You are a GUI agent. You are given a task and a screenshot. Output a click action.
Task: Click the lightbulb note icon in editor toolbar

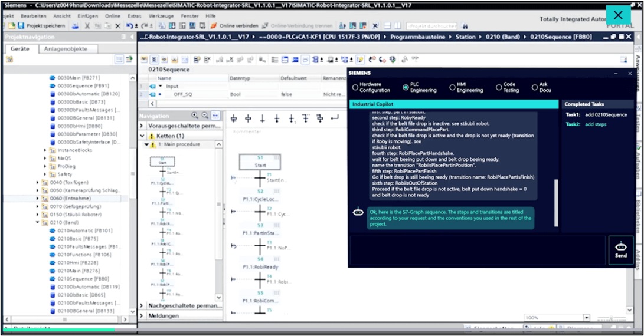pos(360,60)
